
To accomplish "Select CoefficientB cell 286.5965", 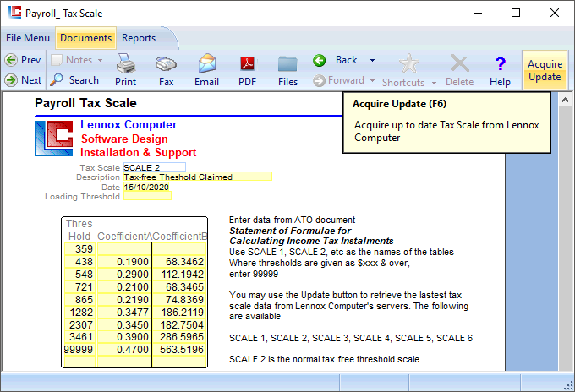I will point(179,337).
